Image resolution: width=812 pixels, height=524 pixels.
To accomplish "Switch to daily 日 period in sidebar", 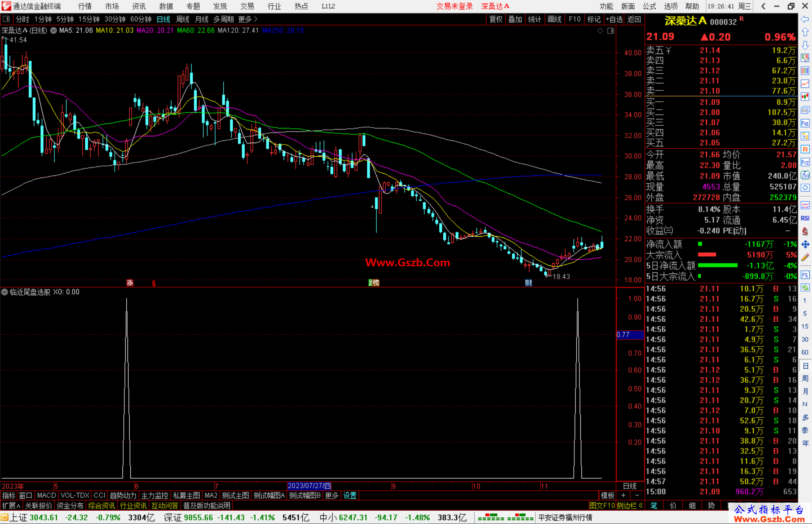I will click(x=805, y=365).
